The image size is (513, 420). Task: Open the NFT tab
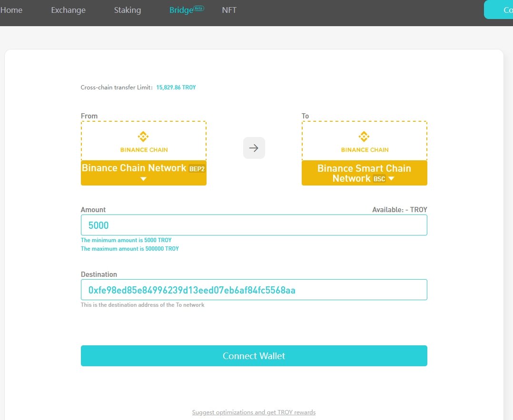[x=229, y=10]
